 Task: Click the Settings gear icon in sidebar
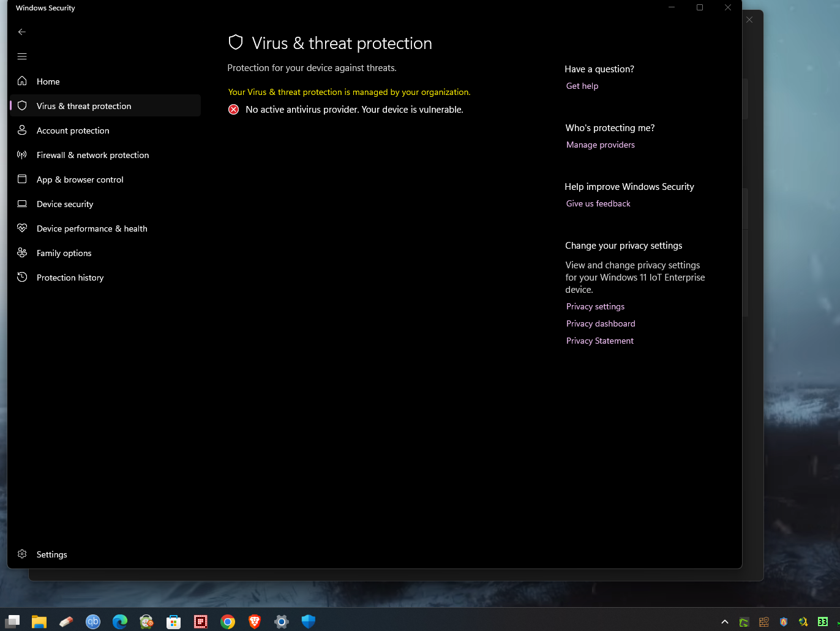click(x=22, y=554)
